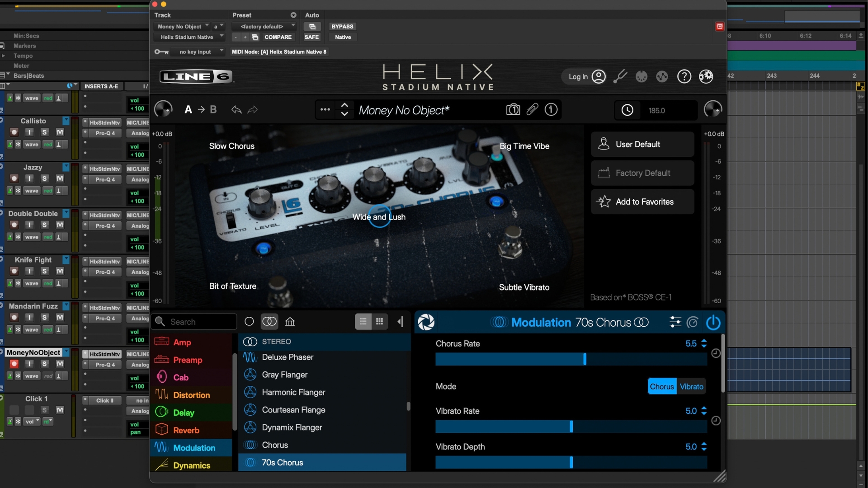Open the Helix help question mark icon

[684, 77]
